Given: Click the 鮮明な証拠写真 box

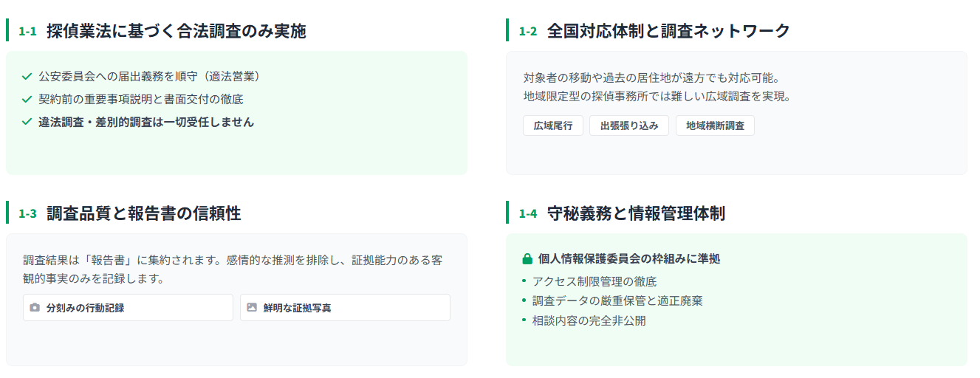Looking at the screenshot, I should click(345, 307).
